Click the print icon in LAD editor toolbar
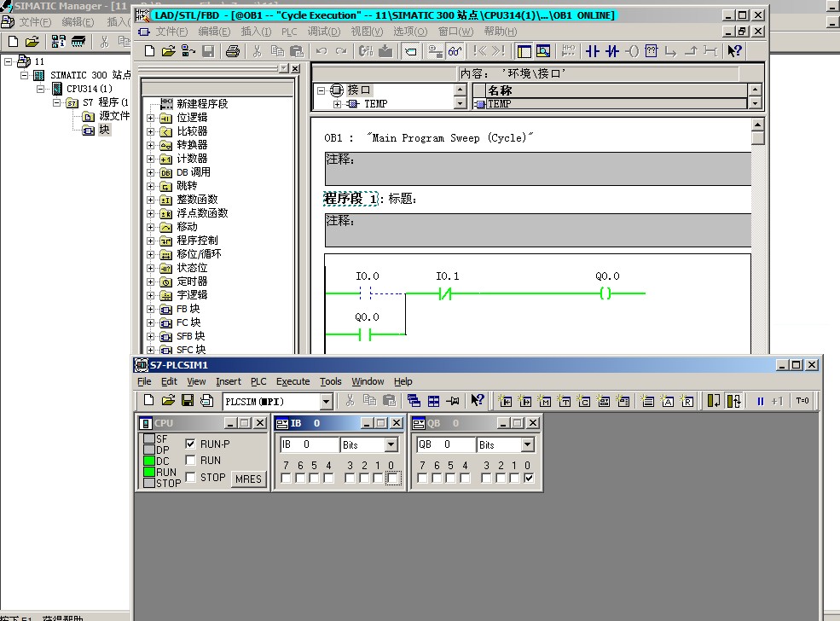Image resolution: width=840 pixels, height=621 pixels. (232, 51)
